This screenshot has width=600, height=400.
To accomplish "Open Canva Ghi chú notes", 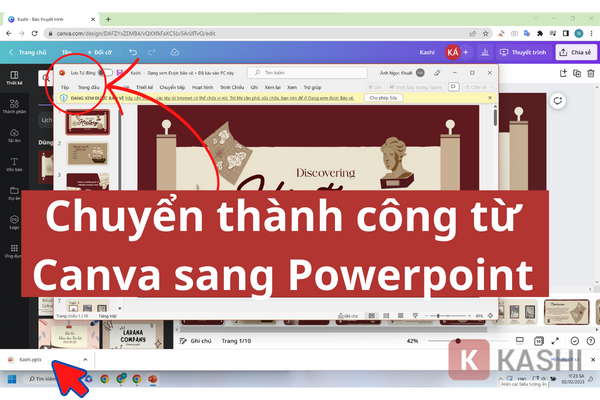I will pos(196,341).
